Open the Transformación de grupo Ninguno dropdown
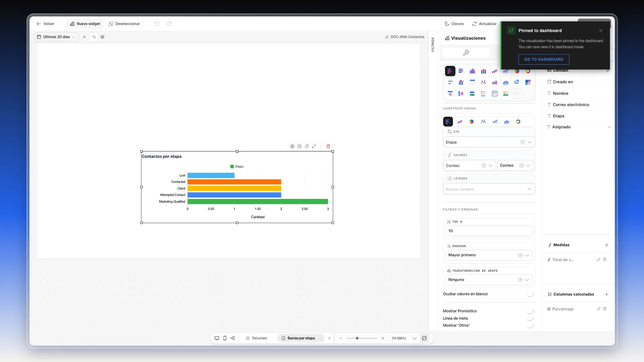 click(527, 280)
